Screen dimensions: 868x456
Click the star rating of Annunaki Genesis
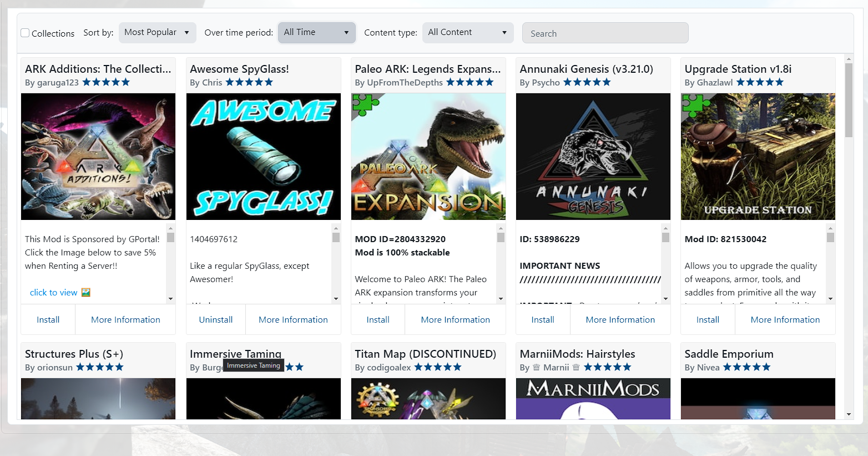[587, 82]
